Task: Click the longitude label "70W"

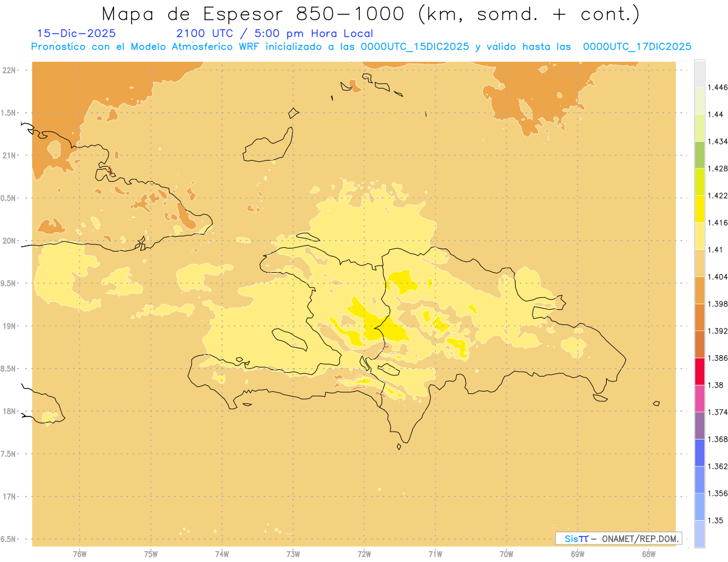Action: pyautogui.click(x=507, y=554)
